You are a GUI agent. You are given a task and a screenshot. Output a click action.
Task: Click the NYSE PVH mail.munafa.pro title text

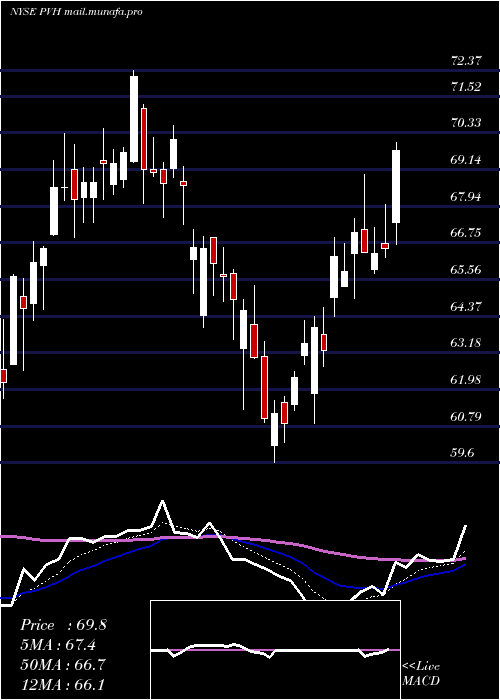pos(76,12)
